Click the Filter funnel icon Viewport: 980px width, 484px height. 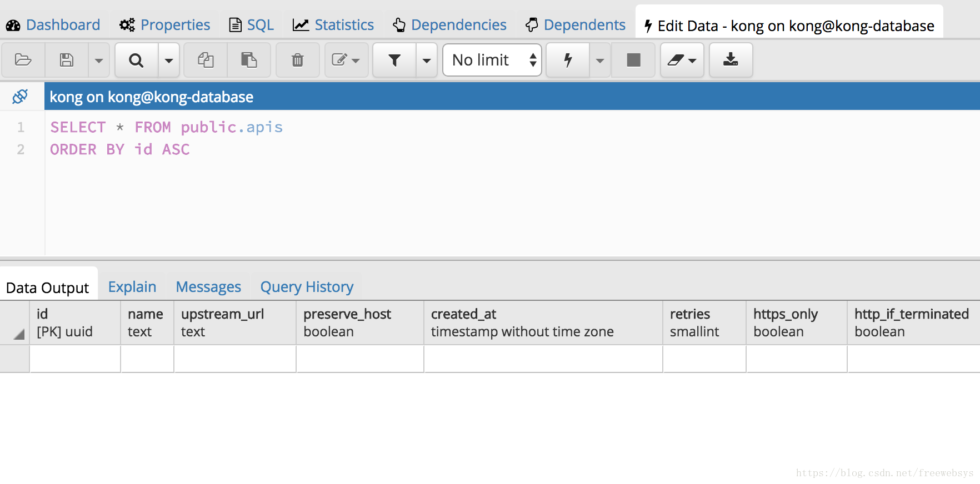(x=394, y=60)
